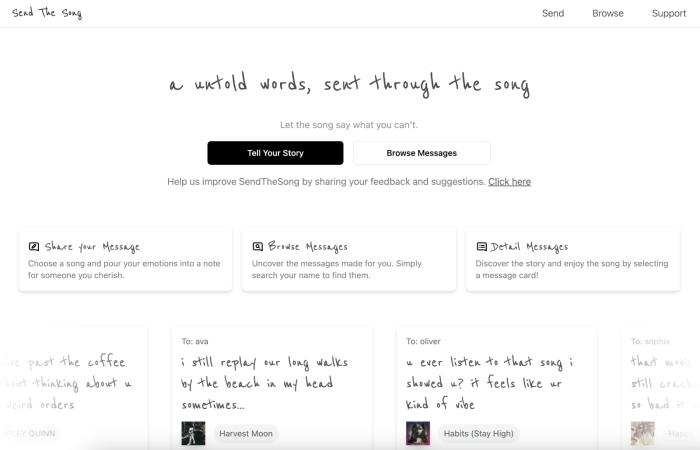Open the message card addressed to ava

point(272,380)
